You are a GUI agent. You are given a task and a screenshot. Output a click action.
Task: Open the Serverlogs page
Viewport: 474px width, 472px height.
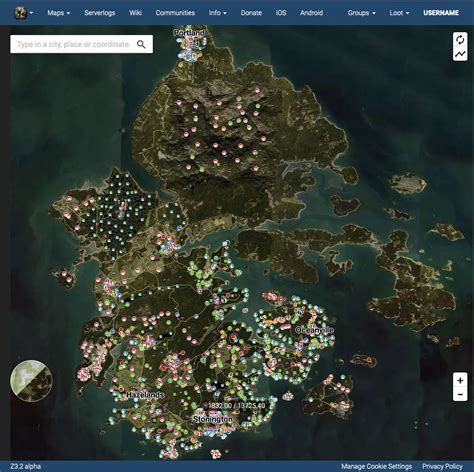[x=100, y=13]
